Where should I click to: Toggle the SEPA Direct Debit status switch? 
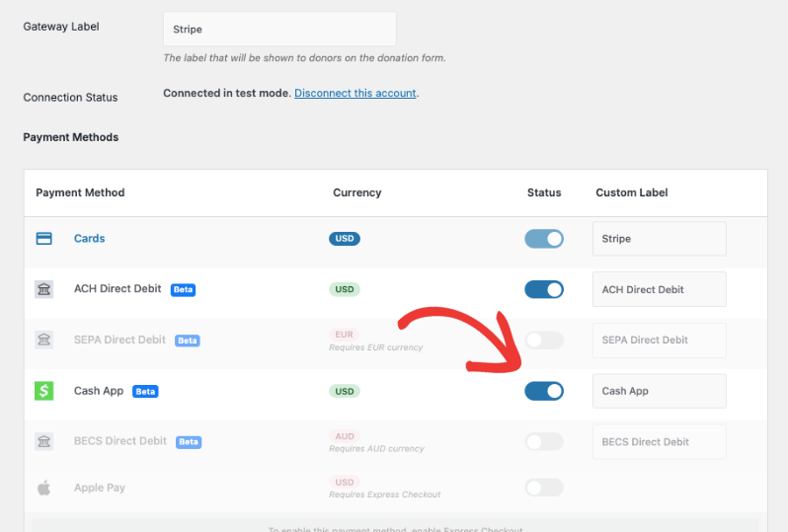tap(544, 341)
